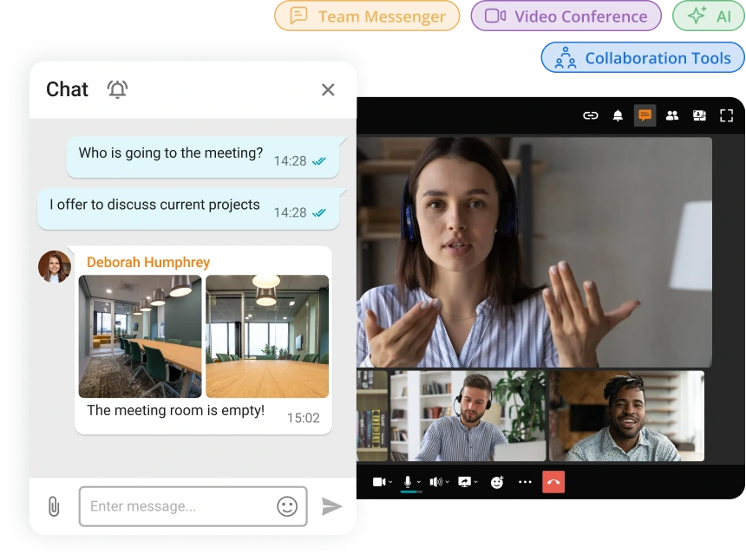This screenshot has height=560, width=746.
Task: Open notifications bell in video toolbar
Action: pyautogui.click(x=618, y=115)
